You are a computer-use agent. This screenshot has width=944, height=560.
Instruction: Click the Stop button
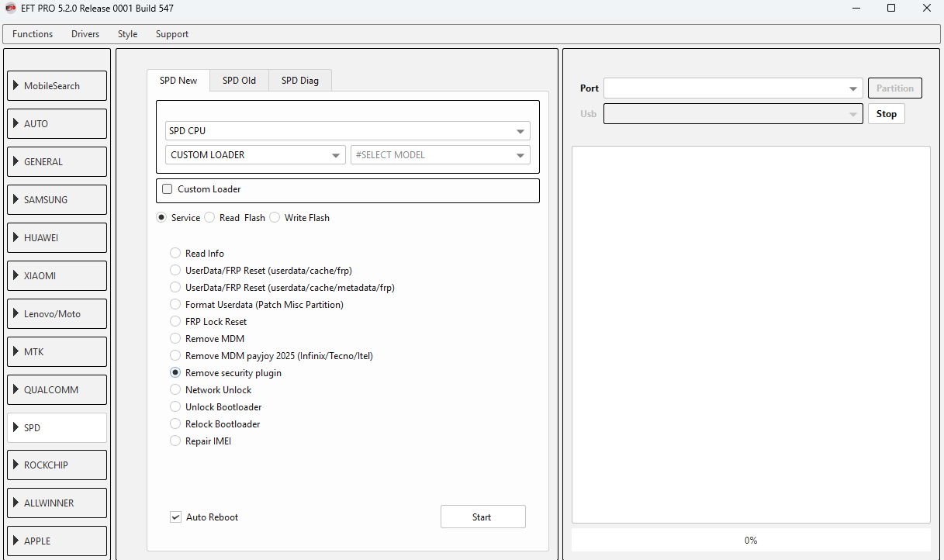(887, 114)
